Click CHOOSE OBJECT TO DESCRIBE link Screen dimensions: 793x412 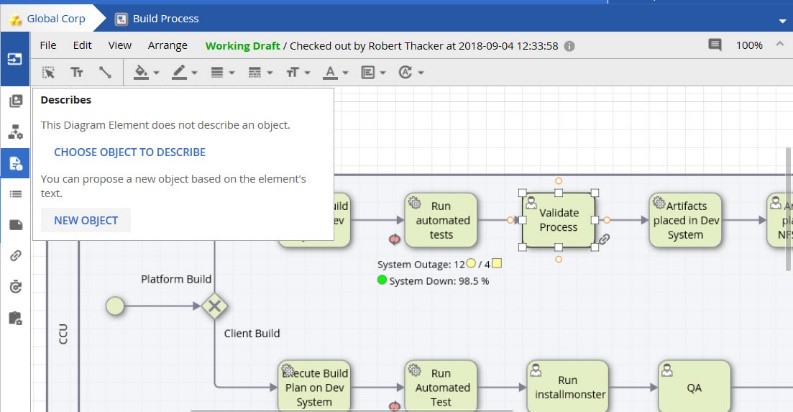[130, 152]
